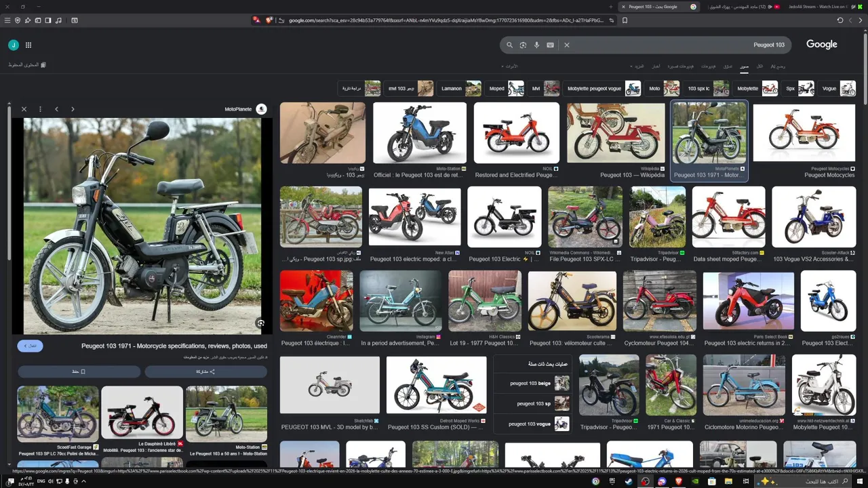Filter images by the Lamanon chip
This screenshot has width=868, height=488.
(460, 88)
